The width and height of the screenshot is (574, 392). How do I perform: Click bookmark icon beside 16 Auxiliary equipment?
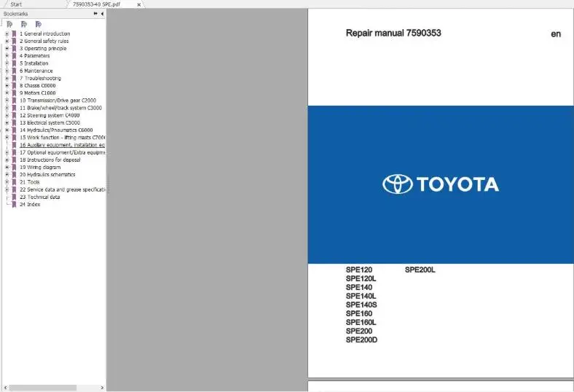[15, 145]
